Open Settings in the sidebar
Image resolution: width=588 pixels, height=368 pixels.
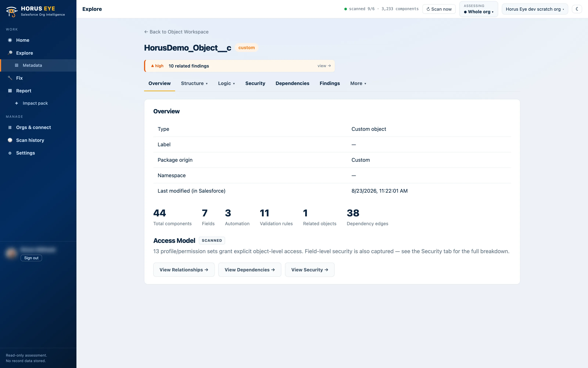tap(38, 153)
